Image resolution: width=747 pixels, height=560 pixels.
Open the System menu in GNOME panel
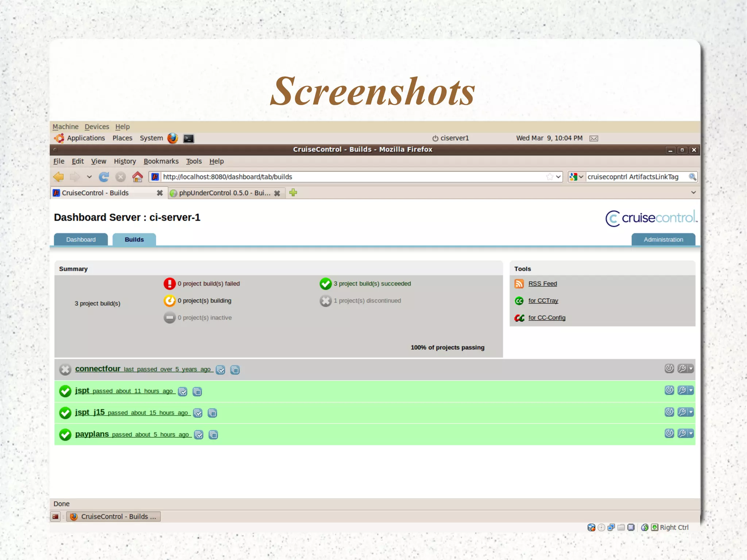151,138
